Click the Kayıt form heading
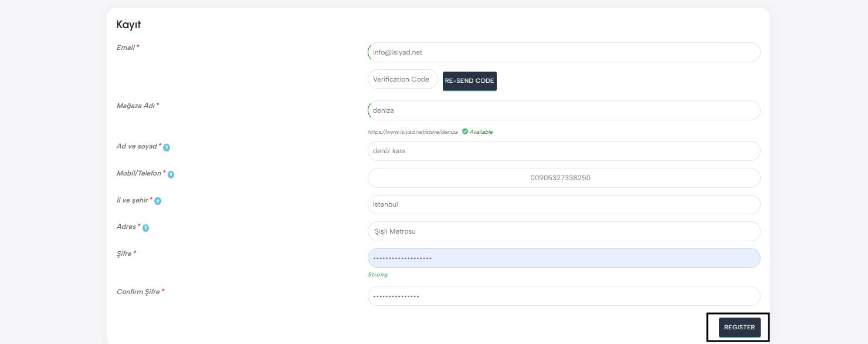868x344 pixels. point(128,25)
